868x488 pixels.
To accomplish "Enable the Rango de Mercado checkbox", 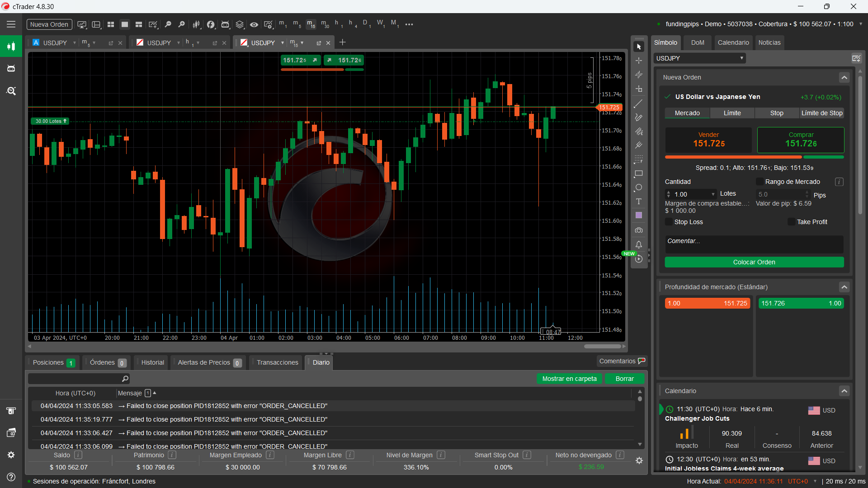I will 759,182.
